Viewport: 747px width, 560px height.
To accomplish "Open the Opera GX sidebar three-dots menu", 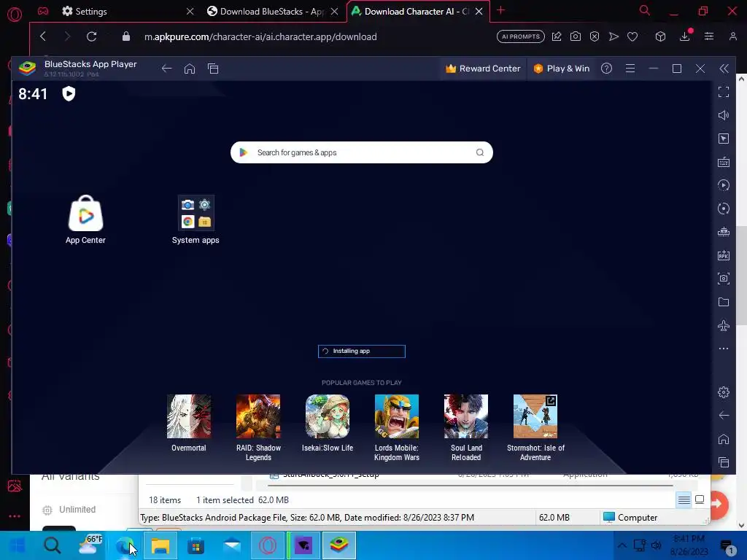I will tap(15, 516).
